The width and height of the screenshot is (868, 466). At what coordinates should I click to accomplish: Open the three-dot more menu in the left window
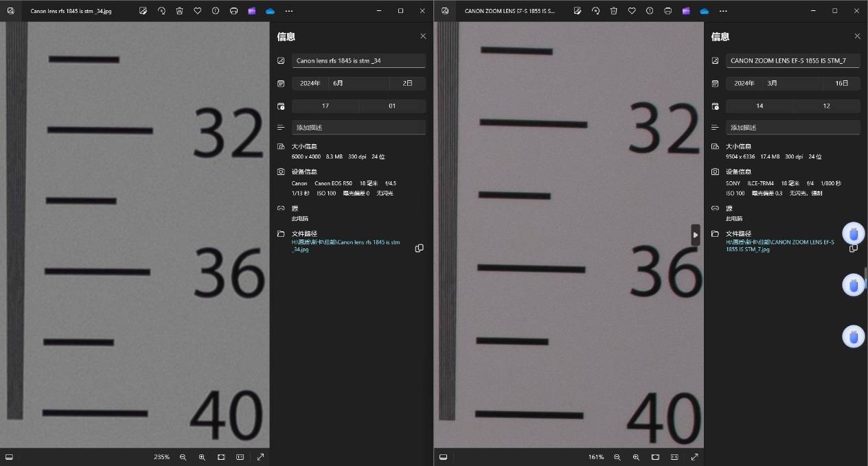[x=288, y=11]
